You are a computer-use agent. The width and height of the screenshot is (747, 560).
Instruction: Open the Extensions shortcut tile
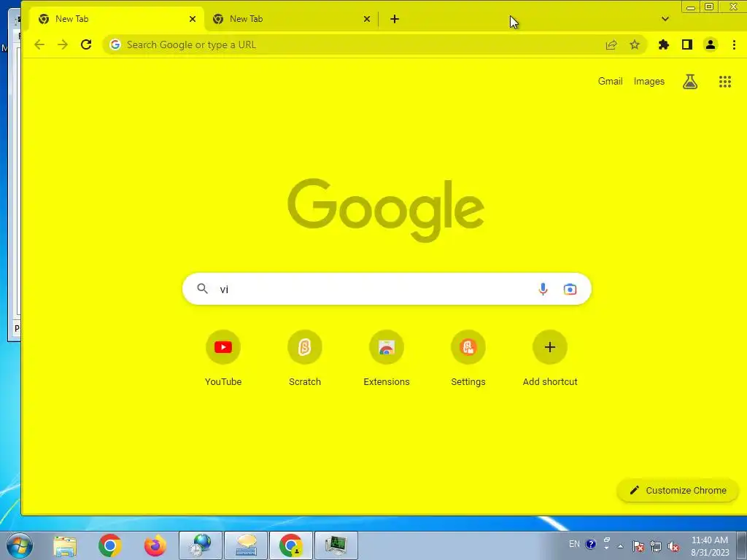(x=387, y=359)
